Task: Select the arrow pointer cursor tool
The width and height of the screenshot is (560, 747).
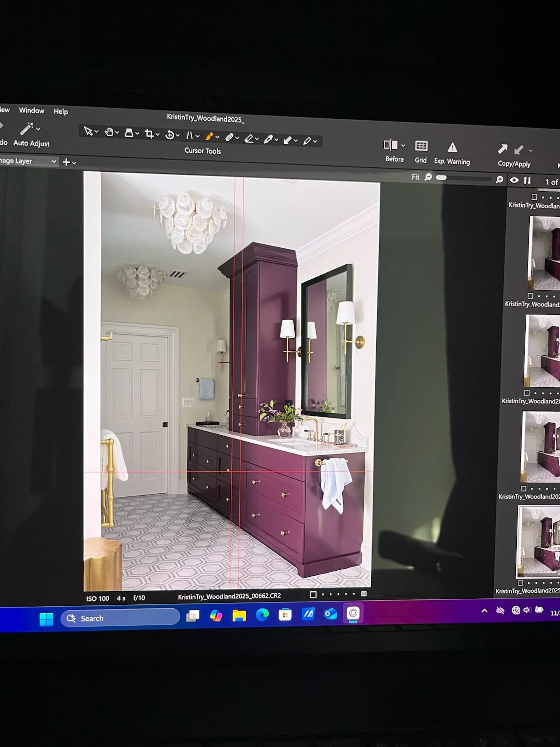Action: 88,131
